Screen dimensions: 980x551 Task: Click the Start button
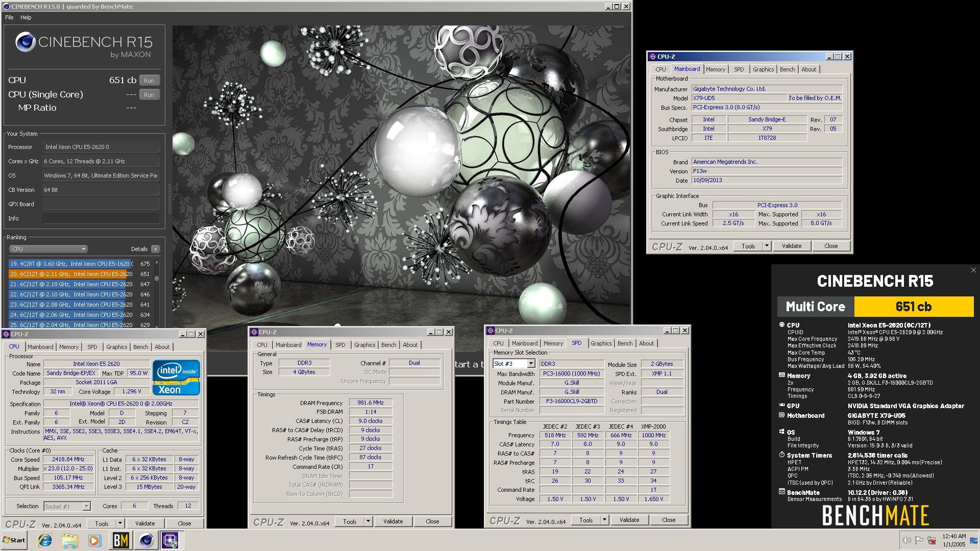click(x=14, y=540)
